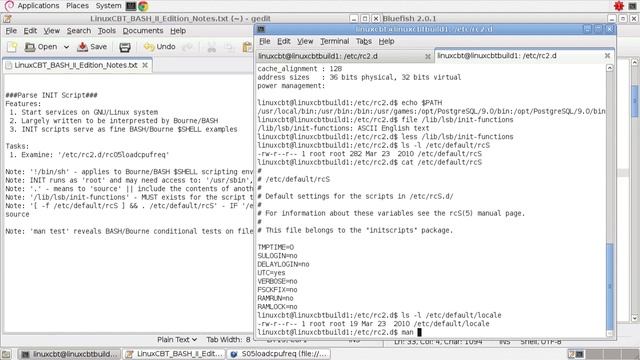Click the '###Parse INIT Script###' heading text
The height and width of the screenshot is (360, 640).
click(x=51, y=95)
